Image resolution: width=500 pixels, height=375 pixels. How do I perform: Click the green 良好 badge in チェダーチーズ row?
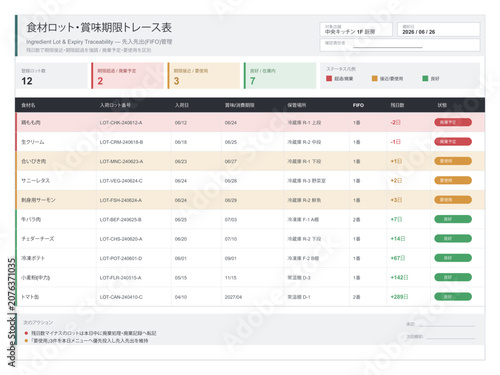click(x=453, y=238)
